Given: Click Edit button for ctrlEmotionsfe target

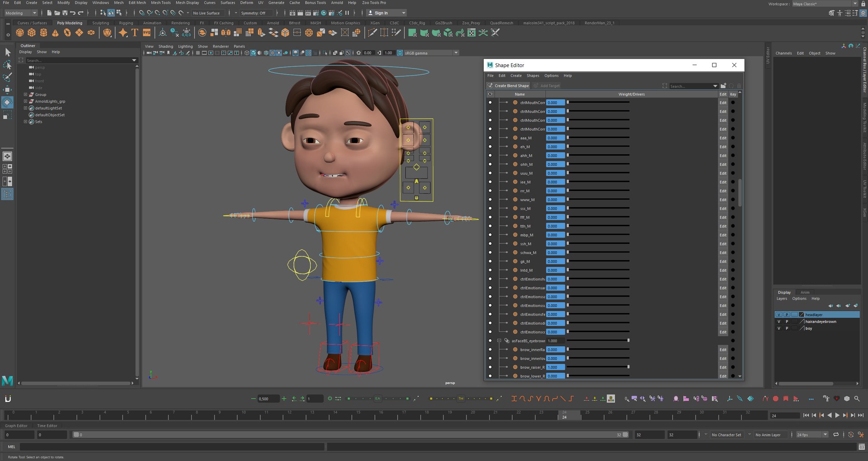Looking at the screenshot, I should click(x=723, y=314).
